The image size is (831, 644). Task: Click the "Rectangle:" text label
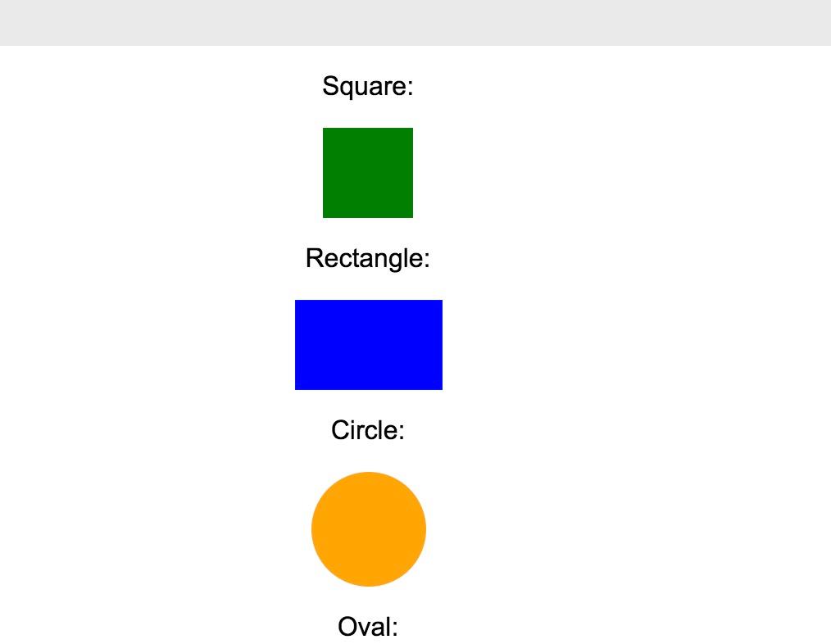tap(368, 258)
